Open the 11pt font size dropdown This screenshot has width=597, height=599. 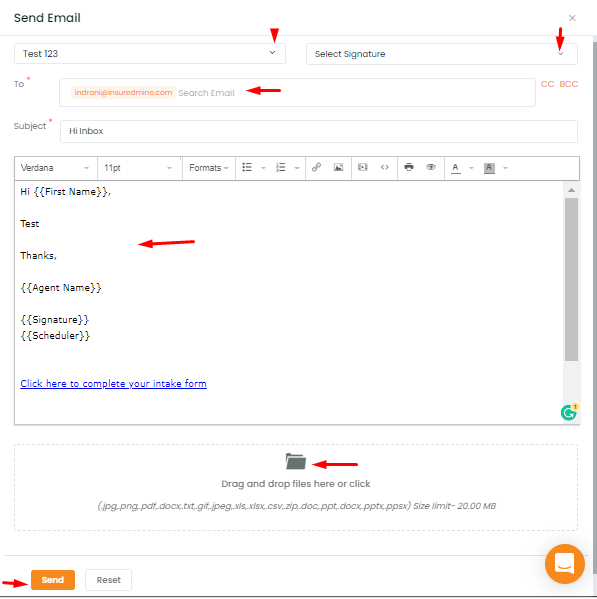(x=138, y=168)
